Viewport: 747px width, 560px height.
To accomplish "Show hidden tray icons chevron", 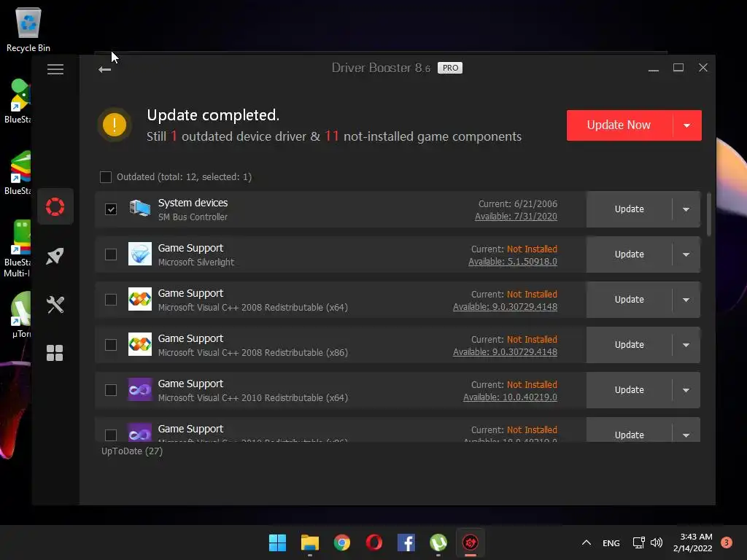I will coord(587,542).
